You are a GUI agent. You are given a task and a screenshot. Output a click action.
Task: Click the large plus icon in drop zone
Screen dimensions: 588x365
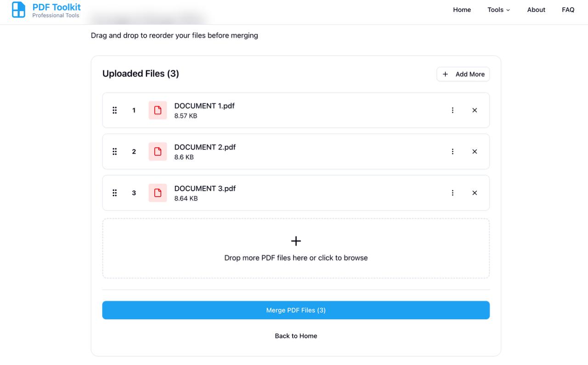(x=296, y=241)
